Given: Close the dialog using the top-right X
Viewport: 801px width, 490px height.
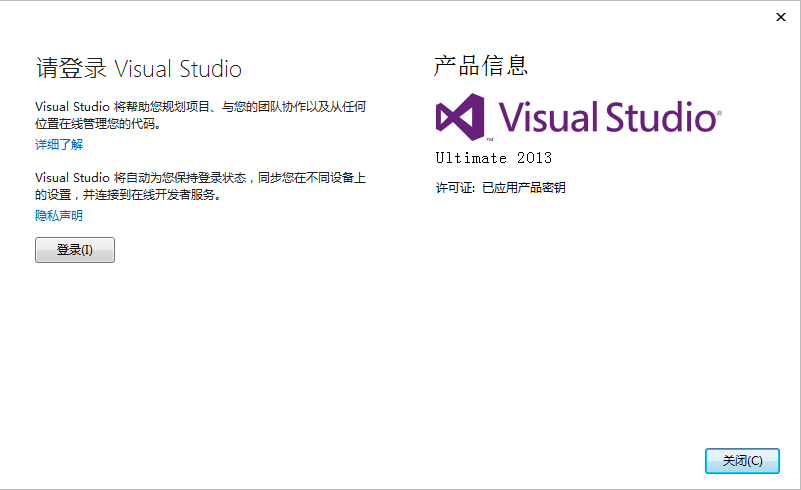Looking at the screenshot, I should pyautogui.click(x=779, y=16).
